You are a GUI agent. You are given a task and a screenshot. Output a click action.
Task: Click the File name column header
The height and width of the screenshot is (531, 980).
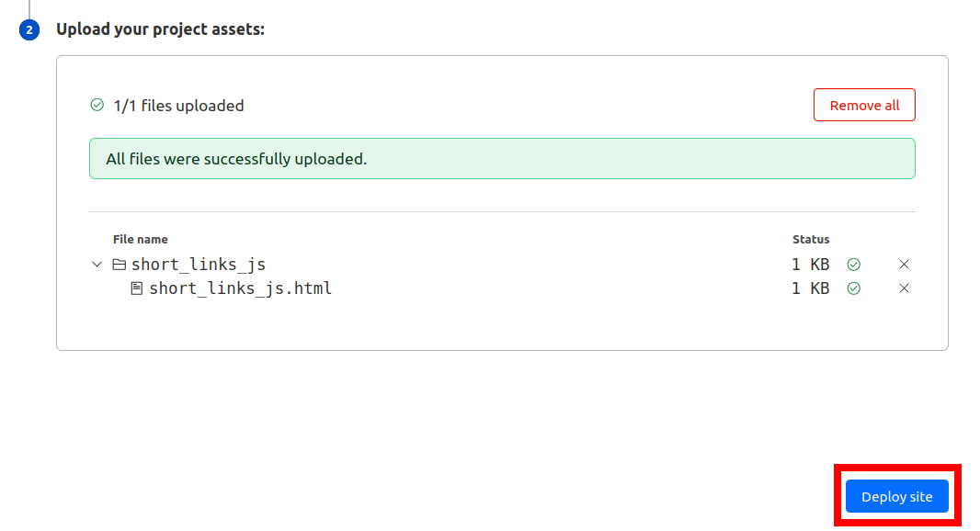coord(140,239)
